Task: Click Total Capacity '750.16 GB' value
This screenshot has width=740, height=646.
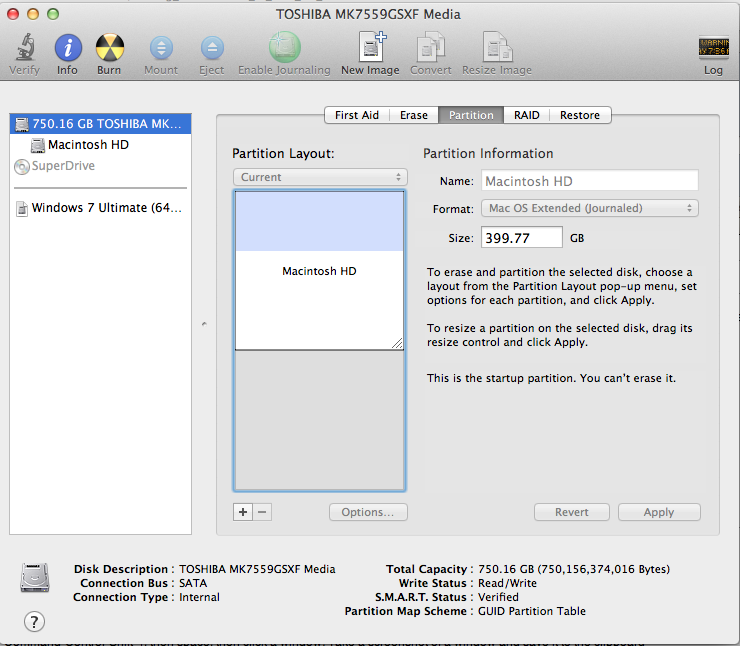Action: pyautogui.click(x=574, y=569)
